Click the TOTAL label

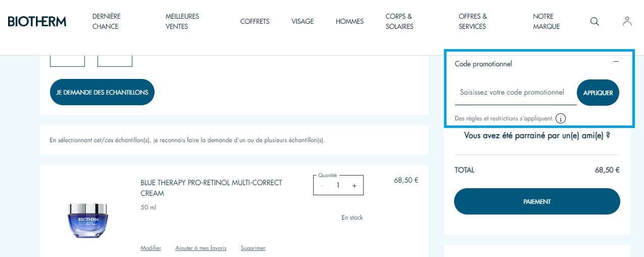tap(465, 170)
